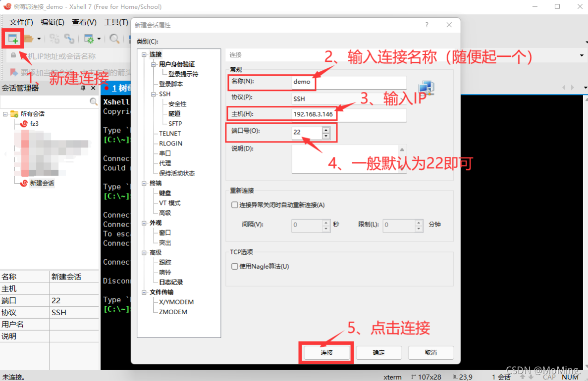Collapse the 高级 category node
The image size is (588, 381).
pyautogui.click(x=144, y=253)
